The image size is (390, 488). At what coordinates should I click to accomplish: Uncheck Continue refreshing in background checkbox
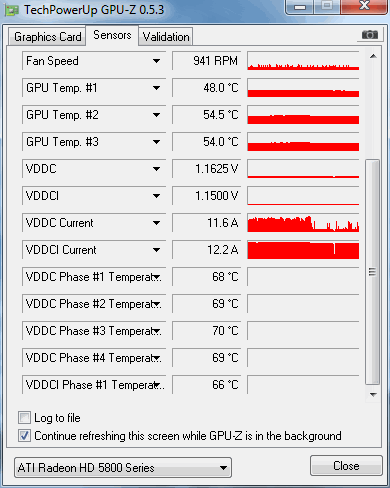click(x=24, y=436)
